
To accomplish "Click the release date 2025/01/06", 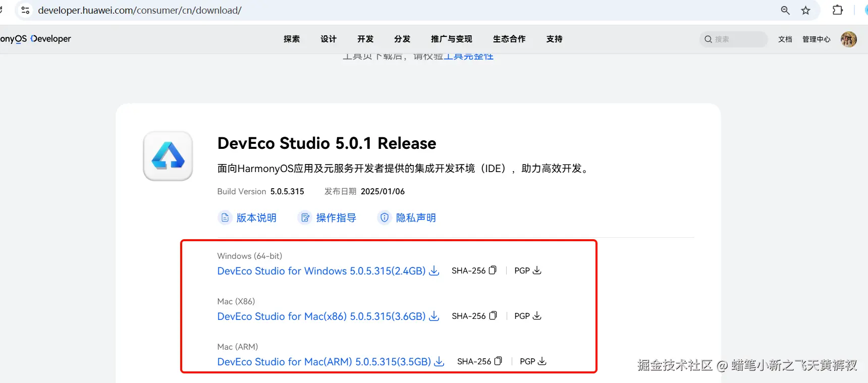I will pyautogui.click(x=383, y=191).
